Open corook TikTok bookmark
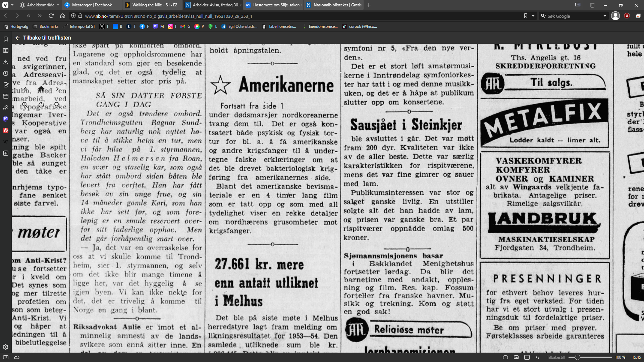 point(360,26)
